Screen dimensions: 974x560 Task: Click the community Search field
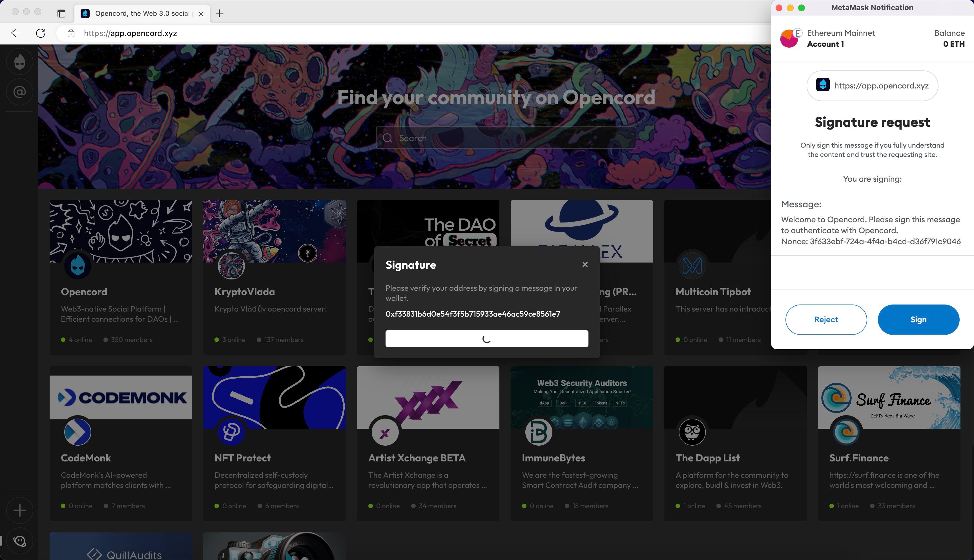tap(506, 138)
